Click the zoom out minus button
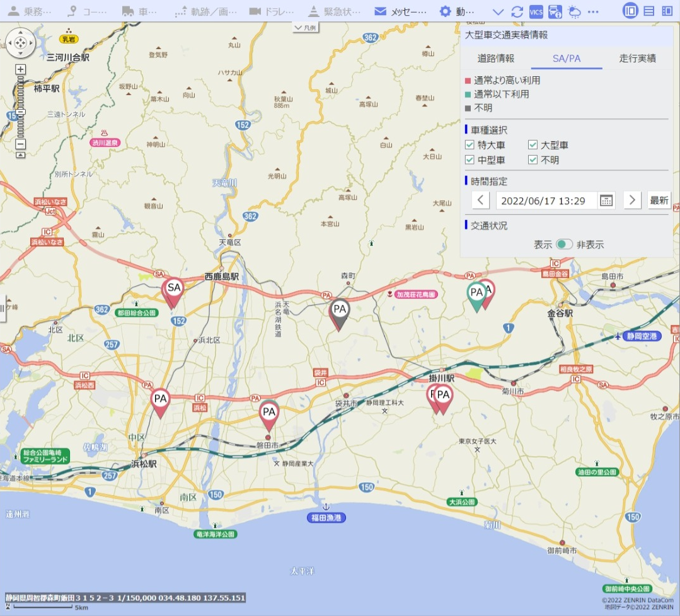This screenshot has height=616, width=680. click(20, 144)
